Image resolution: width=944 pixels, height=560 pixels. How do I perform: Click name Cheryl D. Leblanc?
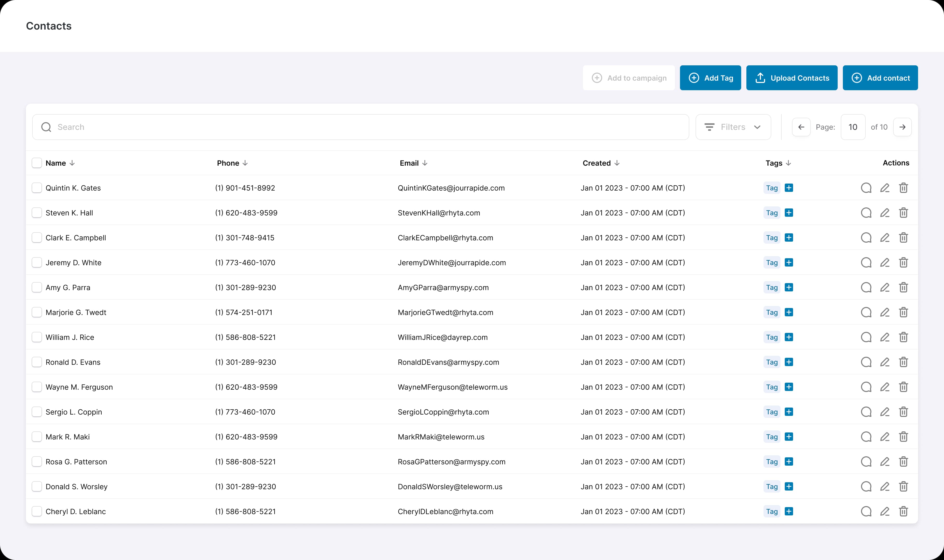pos(75,512)
